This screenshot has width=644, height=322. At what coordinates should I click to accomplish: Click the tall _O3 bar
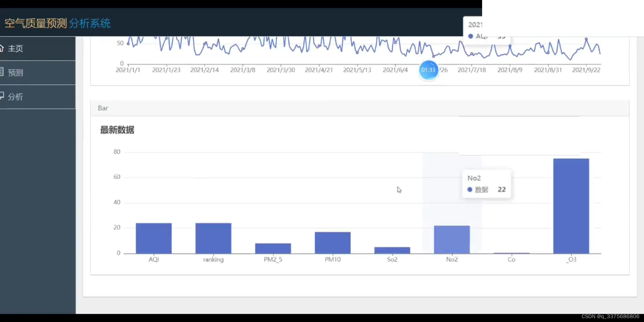(571, 206)
